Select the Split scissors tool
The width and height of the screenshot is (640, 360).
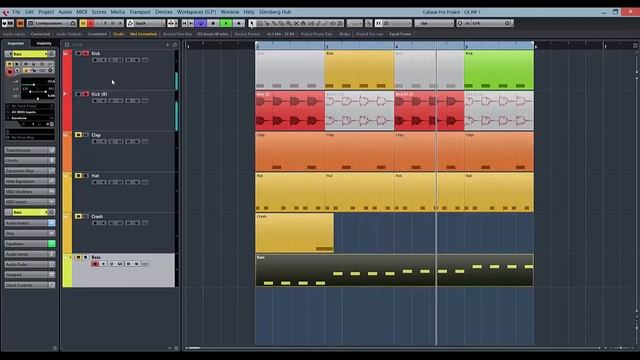pos(267,23)
